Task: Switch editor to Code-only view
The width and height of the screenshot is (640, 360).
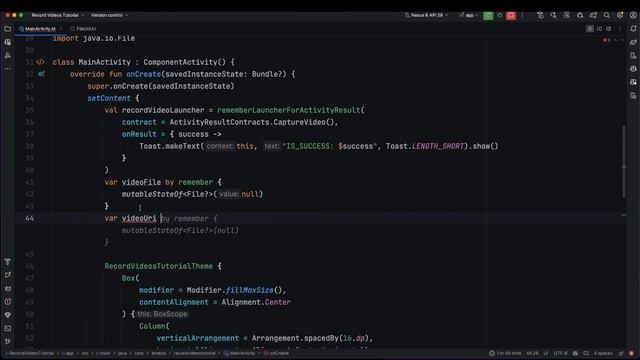Action: tap(590, 29)
